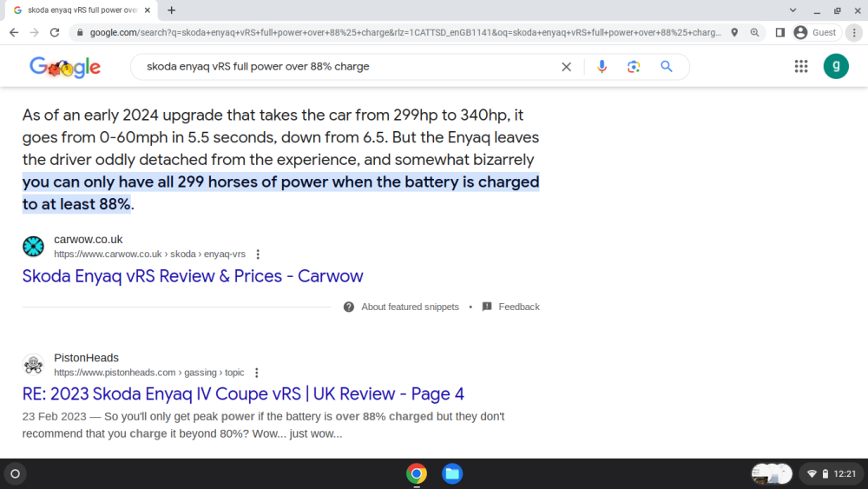This screenshot has width=868, height=489.
Task: Open About featured snippets link
Action: 410,307
